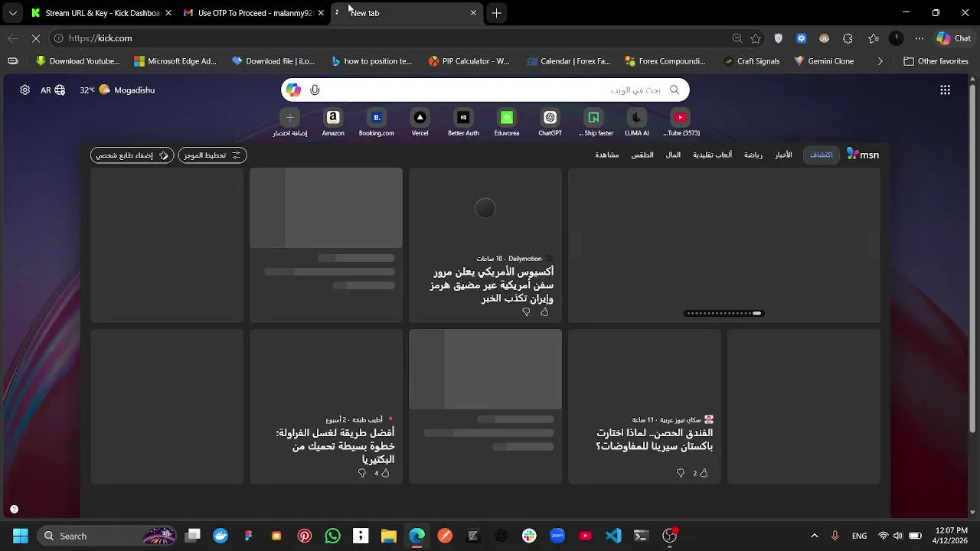Open WhatsApp from the taskbar

pos(332,536)
